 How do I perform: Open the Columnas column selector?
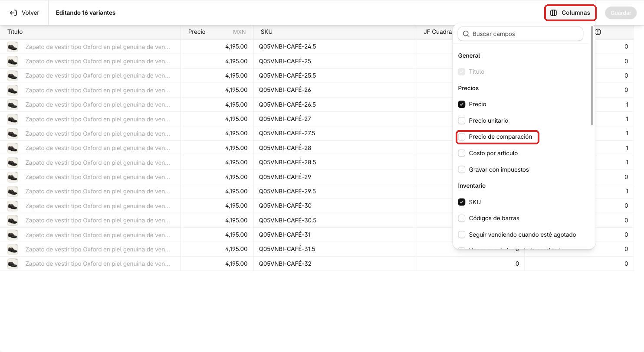(570, 13)
